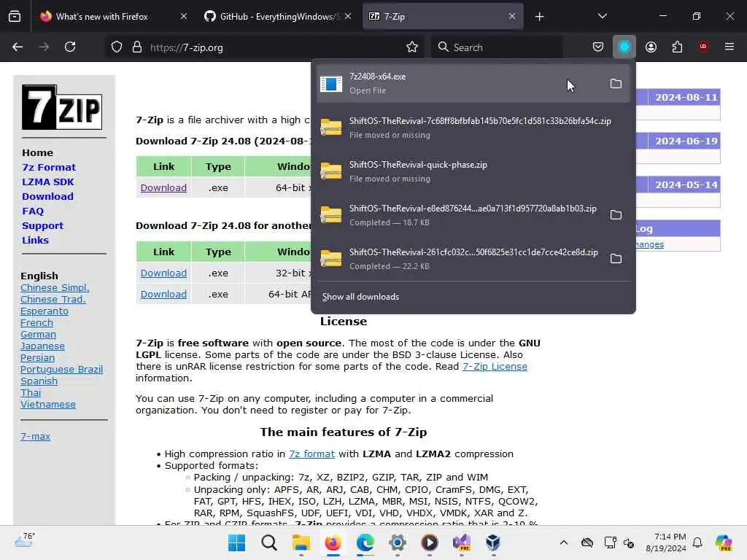This screenshot has width=747, height=560.
Task: Open taskbar Search
Action: click(268, 542)
